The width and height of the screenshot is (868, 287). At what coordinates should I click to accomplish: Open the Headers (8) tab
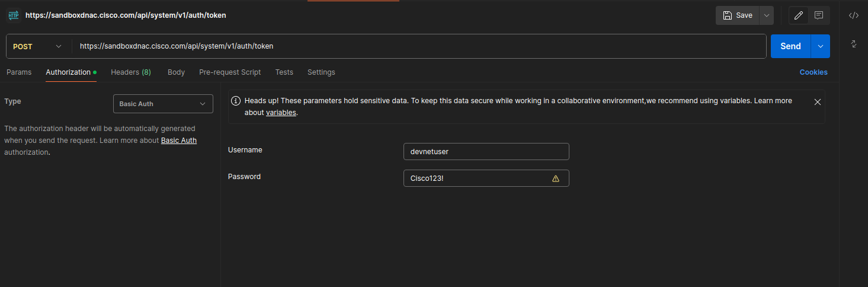pos(131,72)
